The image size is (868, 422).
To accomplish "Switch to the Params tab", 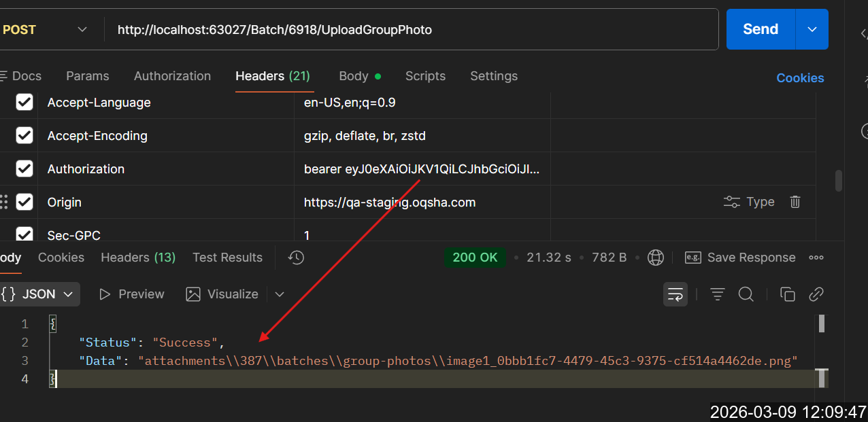I will point(87,76).
